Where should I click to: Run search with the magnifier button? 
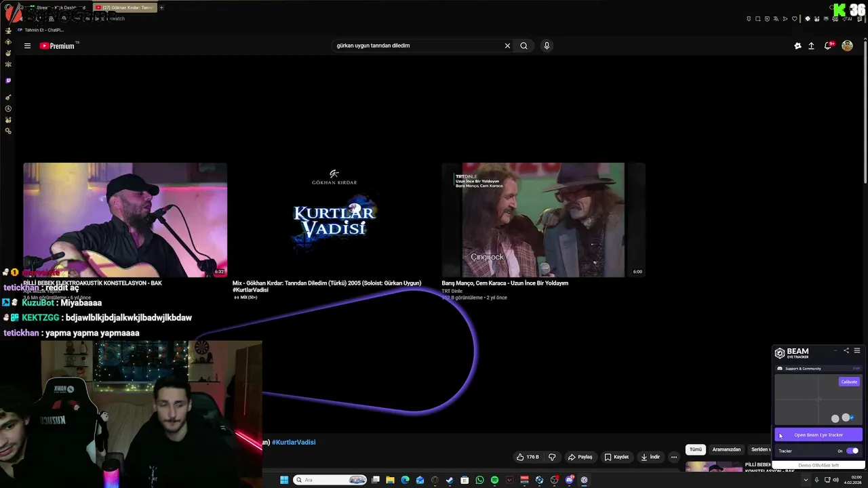(x=524, y=45)
